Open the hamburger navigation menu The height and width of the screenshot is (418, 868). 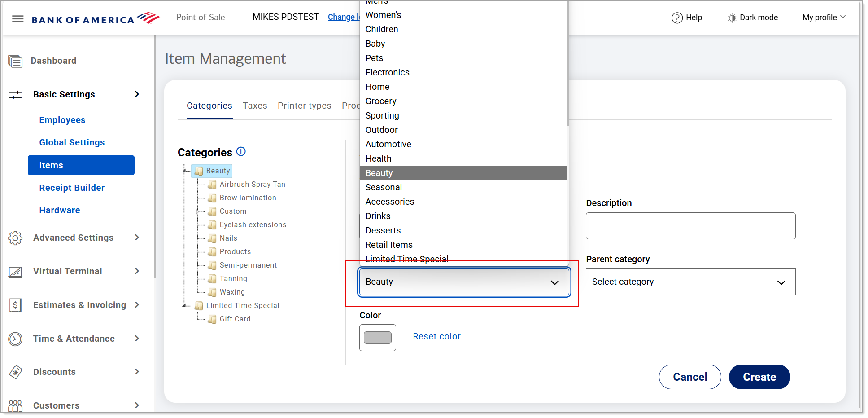click(x=18, y=19)
